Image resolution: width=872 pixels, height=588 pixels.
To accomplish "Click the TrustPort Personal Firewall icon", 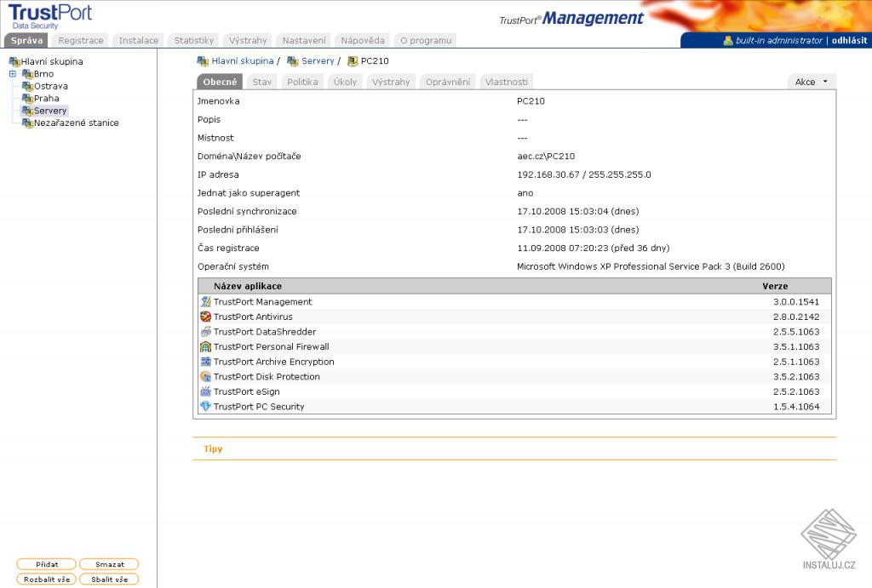I will [205, 346].
